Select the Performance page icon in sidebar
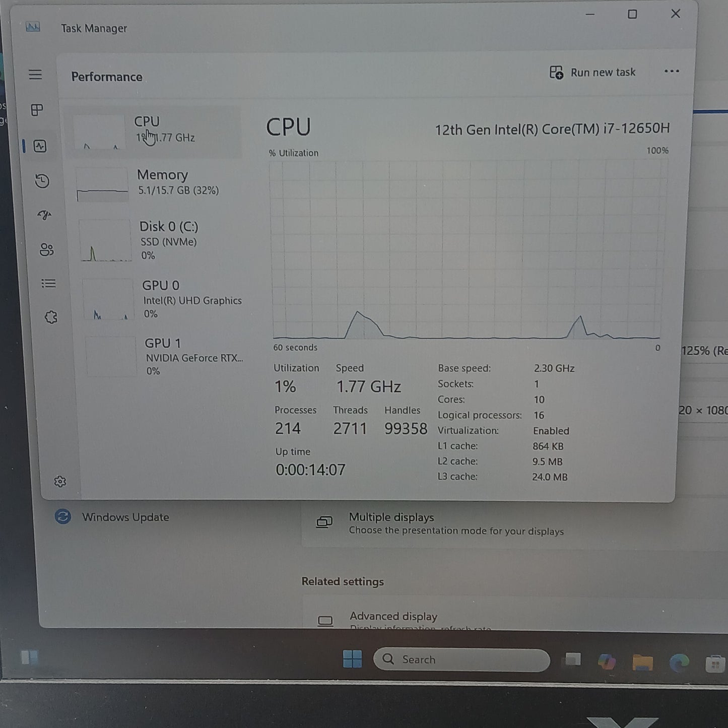This screenshot has width=728, height=728. tap(40, 146)
